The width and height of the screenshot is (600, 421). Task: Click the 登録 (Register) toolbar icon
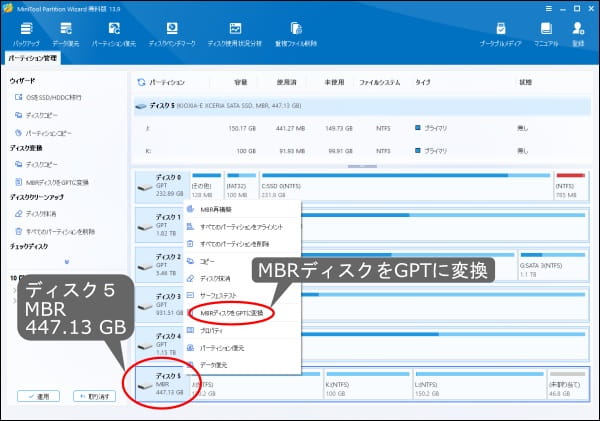[578, 34]
